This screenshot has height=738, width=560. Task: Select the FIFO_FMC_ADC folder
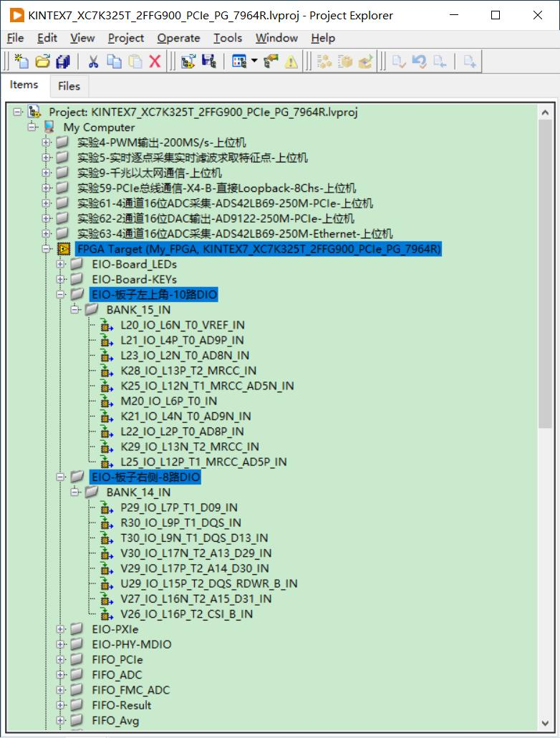point(130,690)
